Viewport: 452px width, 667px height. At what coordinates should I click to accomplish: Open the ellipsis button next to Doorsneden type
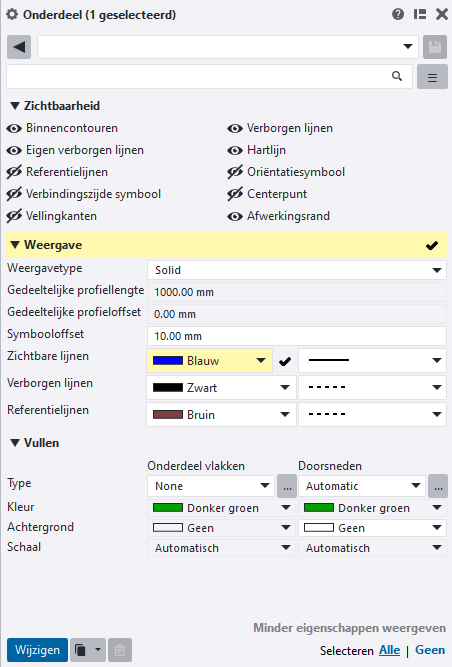point(438,486)
